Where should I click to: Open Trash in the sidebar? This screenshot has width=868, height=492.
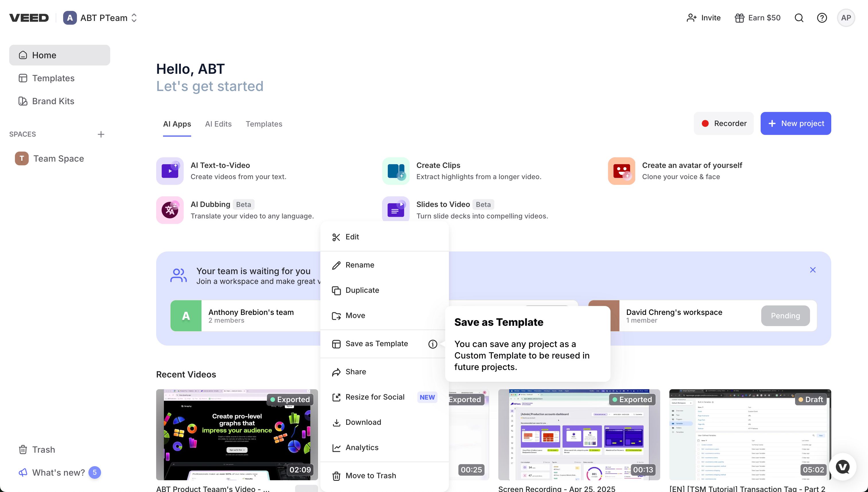pyautogui.click(x=59, y=450)
